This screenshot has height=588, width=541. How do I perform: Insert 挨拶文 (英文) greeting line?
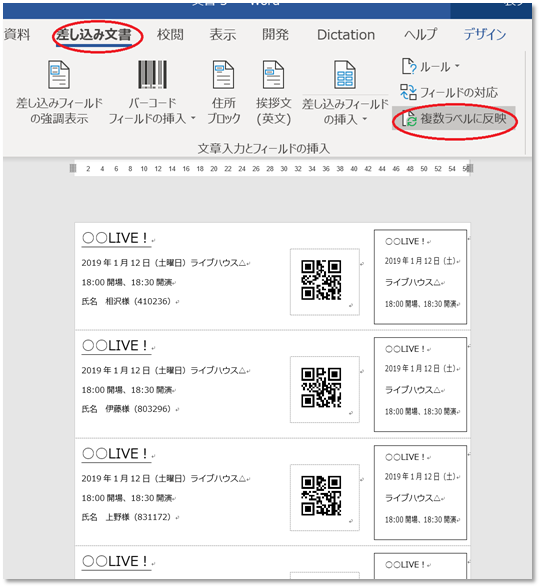click(x=274, y=93)
